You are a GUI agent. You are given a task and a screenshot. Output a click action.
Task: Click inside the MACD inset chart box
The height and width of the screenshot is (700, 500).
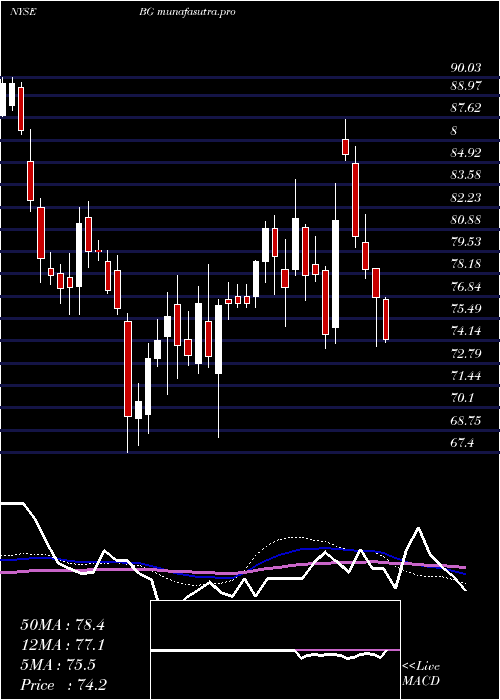tap(275, 650)
